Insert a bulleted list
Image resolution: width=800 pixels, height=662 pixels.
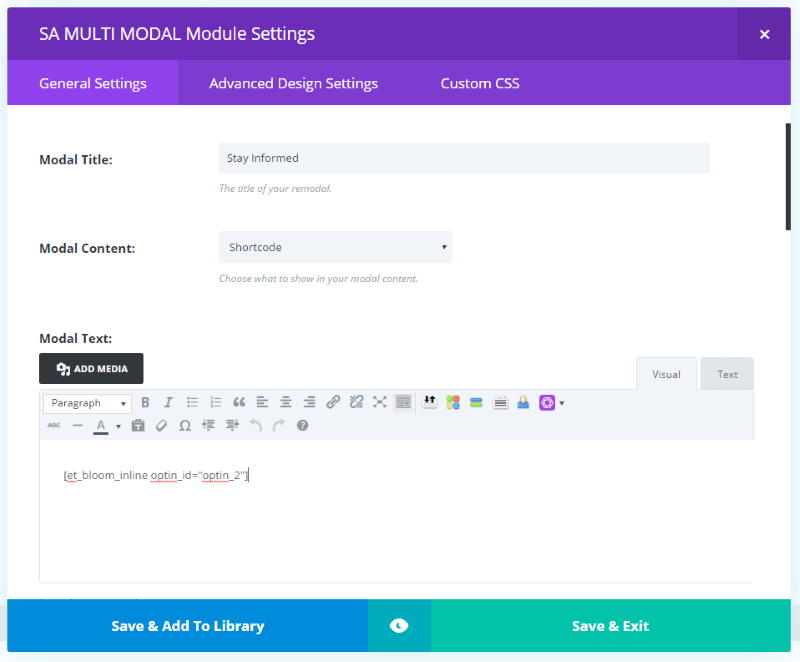(x=192, y=402)
